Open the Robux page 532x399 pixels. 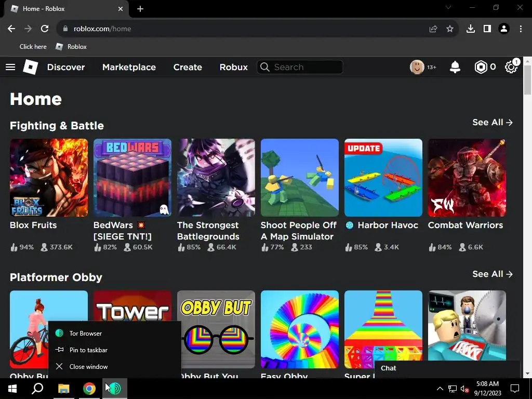pyautogui.click(x=233, y=67)
